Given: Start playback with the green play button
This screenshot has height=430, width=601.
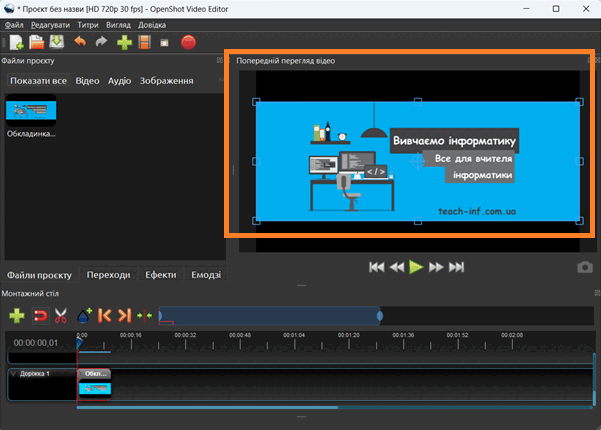Looking at the screenshot, I should tap(416, 267).
